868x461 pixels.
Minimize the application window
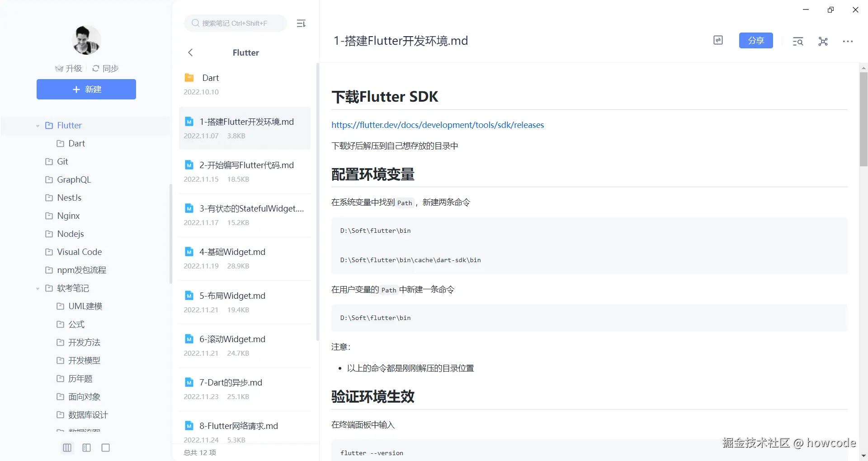806,9
